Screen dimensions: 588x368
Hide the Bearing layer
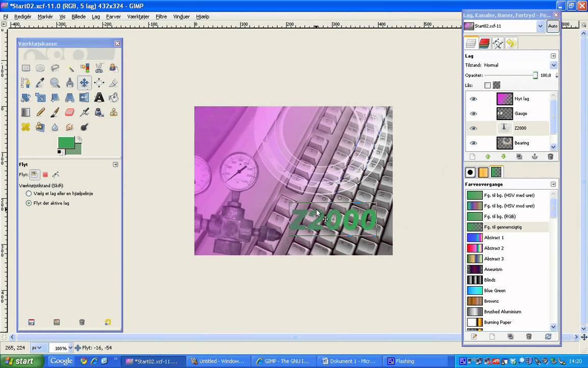pos(473,143)
